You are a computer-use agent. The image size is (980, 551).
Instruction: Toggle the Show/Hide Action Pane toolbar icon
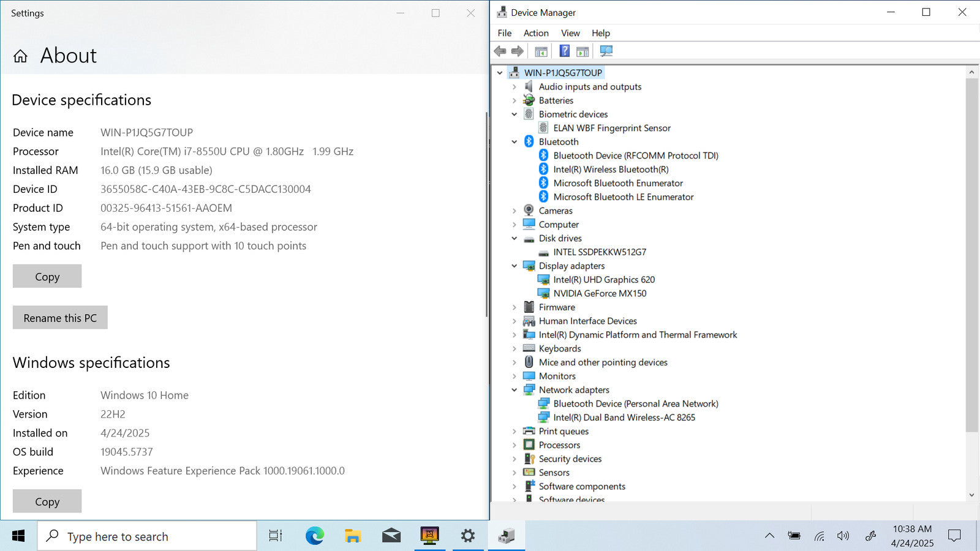(582, 51)
